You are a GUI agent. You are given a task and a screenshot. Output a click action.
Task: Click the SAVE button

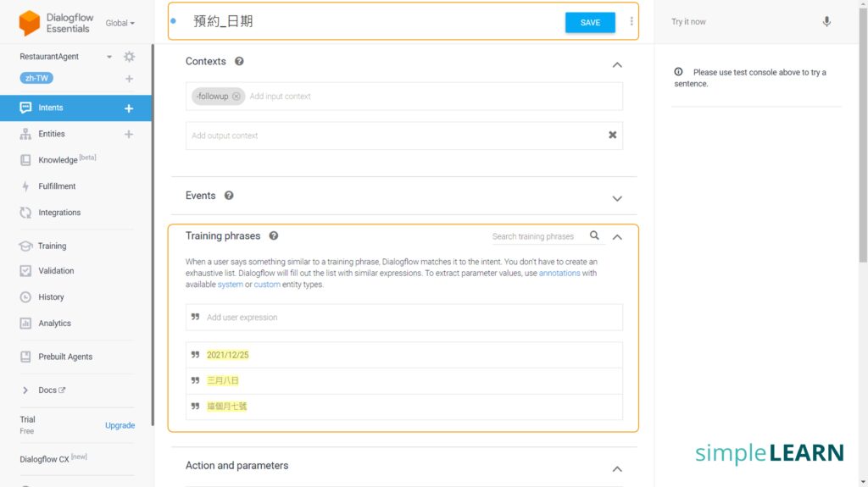click(590, 23)
